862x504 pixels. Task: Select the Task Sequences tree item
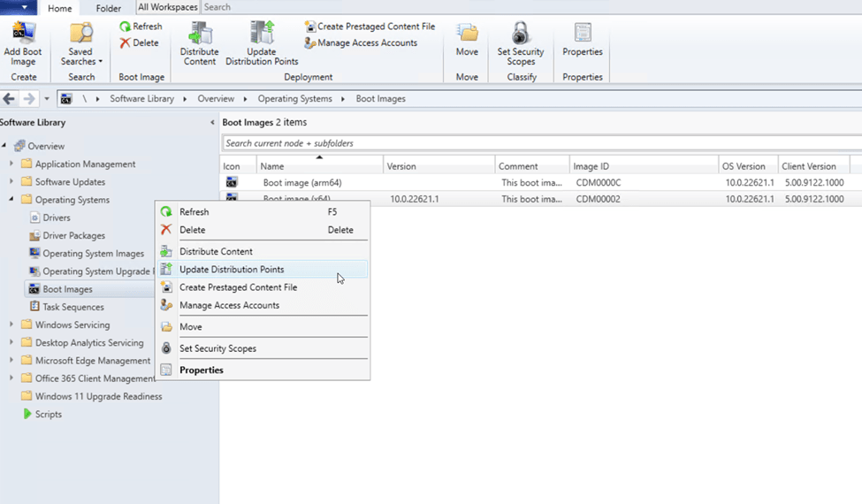(73, 307)
